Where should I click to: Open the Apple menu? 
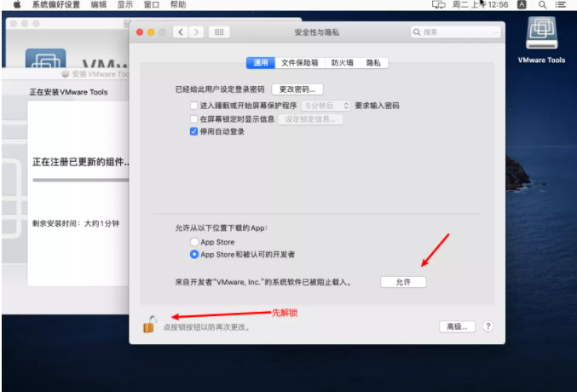point(17,5)
